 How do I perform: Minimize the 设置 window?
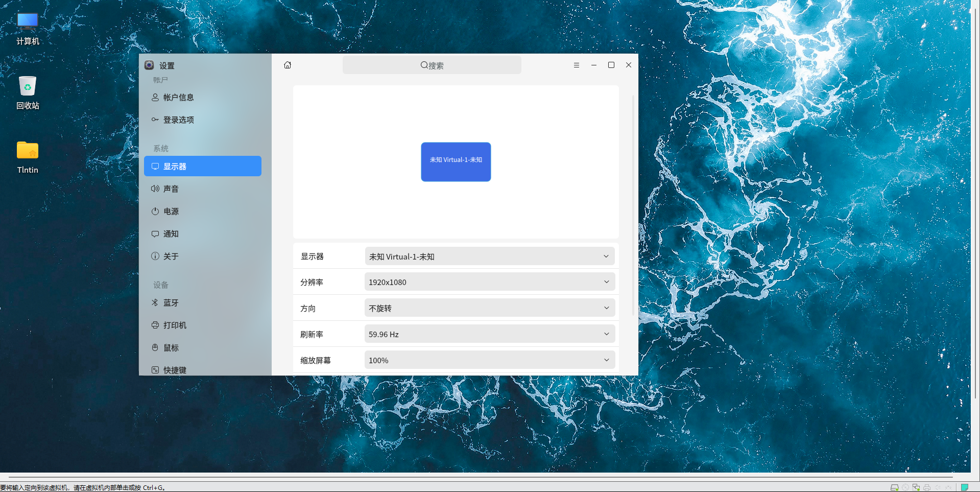click(594, 65)
